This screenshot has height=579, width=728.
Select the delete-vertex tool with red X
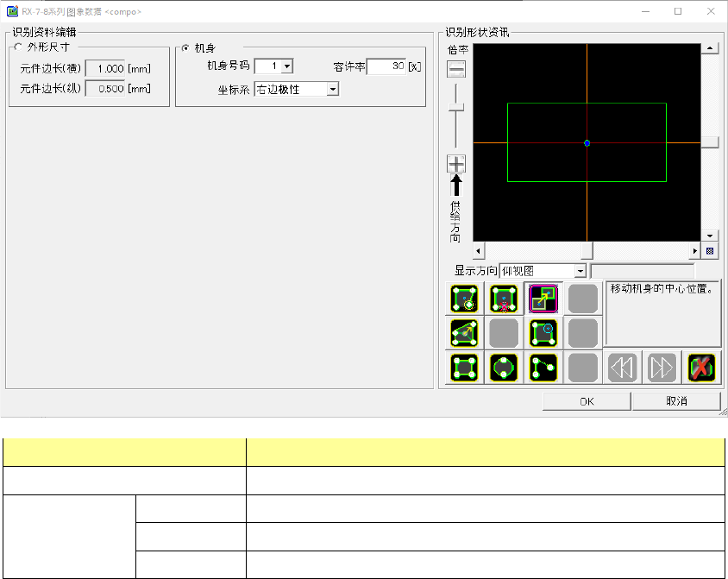(504, 299)
